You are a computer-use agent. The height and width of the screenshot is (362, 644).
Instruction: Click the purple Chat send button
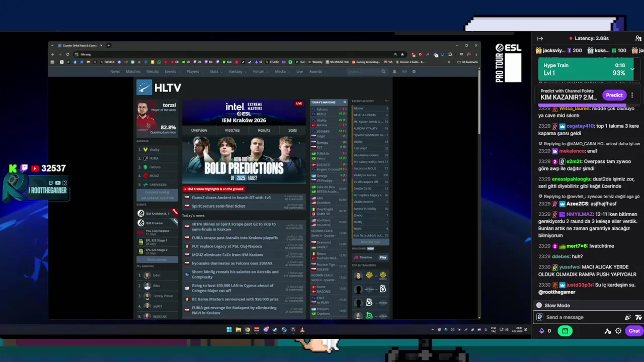[x=634, y=331]
